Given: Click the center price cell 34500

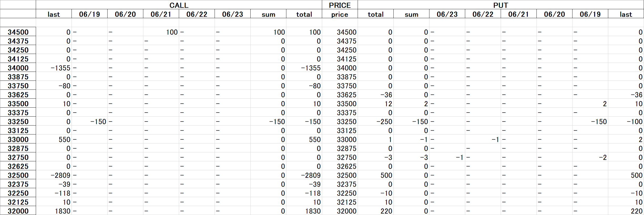Looking at the screenshot, I should pyautogui.click(x=340, y=32).
